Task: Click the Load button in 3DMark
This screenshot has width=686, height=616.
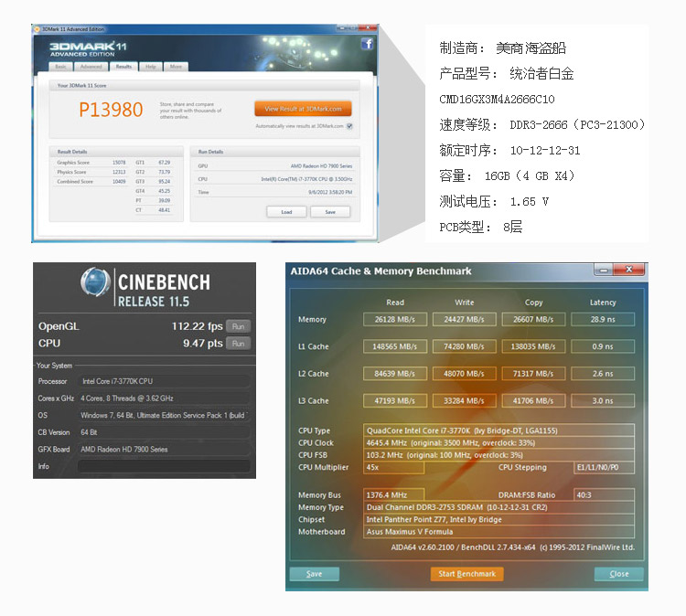Action: [286, 212]
